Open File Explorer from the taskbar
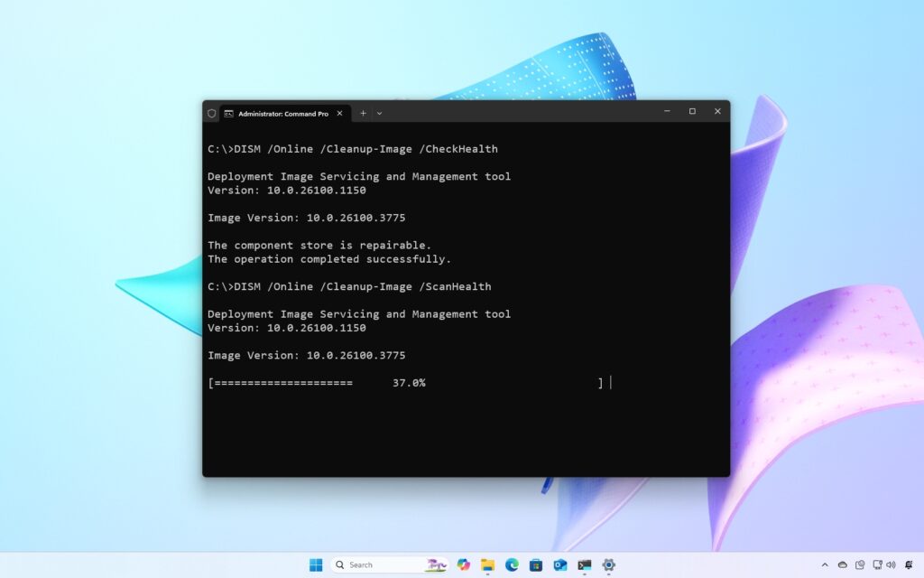The height and width of the screenshot is (578, 924). pos(488,564)
